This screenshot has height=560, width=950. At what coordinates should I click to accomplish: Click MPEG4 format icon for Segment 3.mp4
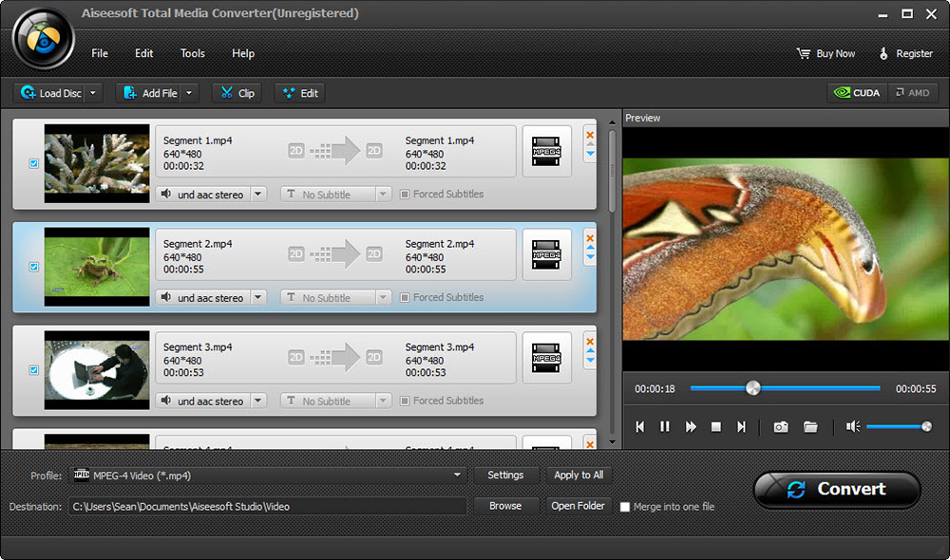click(x=546, y=358)
